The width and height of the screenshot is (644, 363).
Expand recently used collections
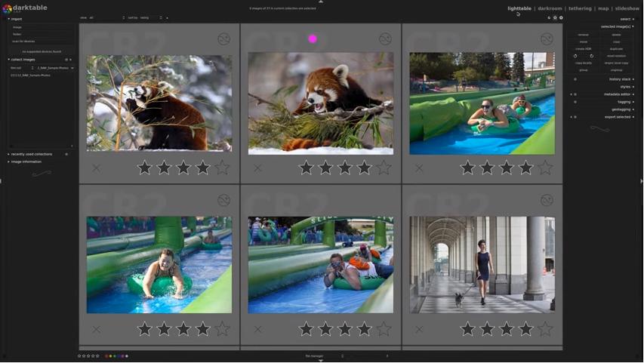(x=31, y=155)
